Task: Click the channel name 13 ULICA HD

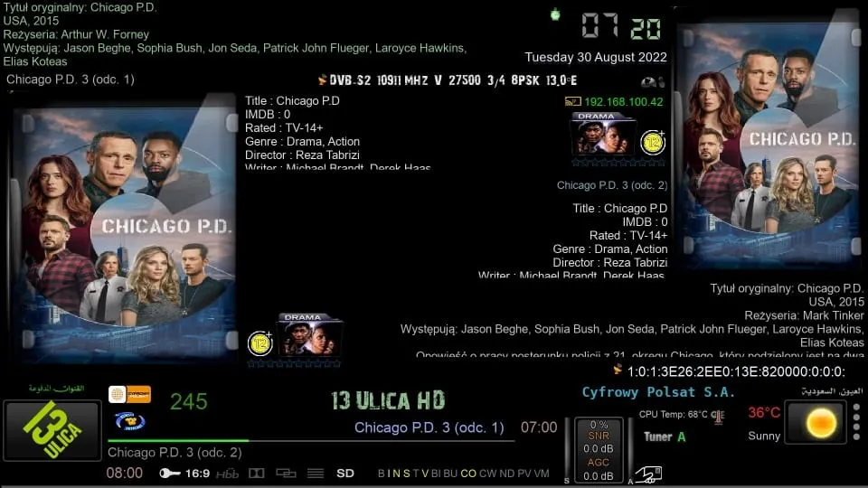Action: (x=388, y=400)
